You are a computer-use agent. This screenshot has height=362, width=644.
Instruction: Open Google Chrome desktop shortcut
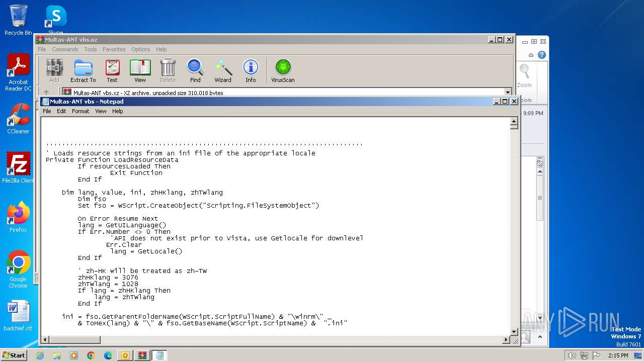[x=18, y=269]
